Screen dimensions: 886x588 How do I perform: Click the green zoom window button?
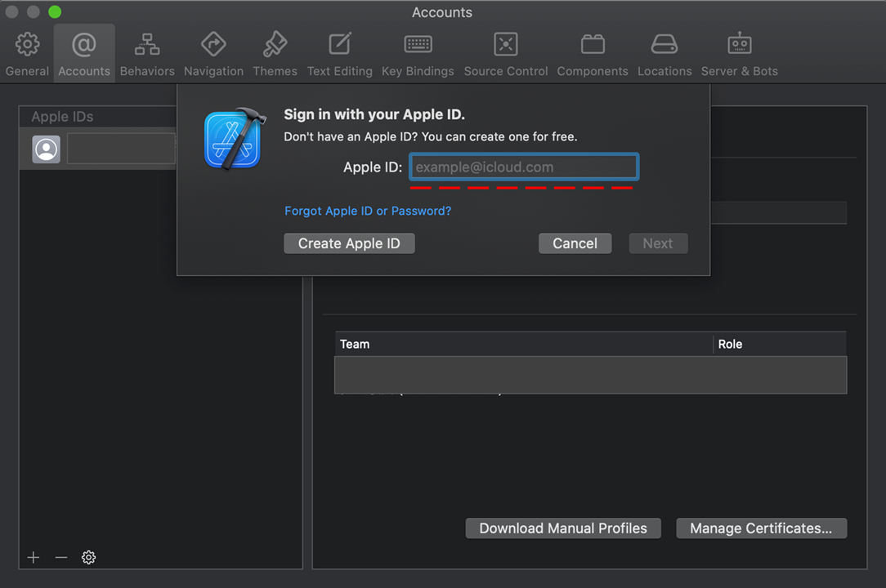tap(55, 12)
